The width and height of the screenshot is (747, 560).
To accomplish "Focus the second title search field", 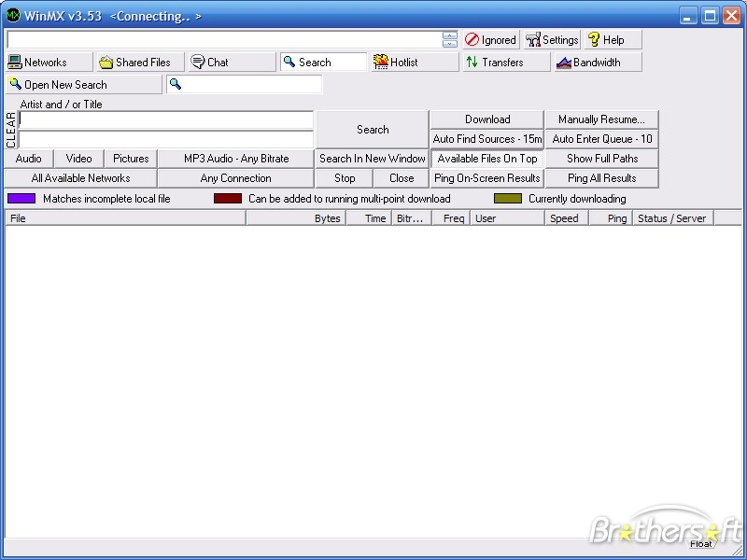I will click(166, 139).
